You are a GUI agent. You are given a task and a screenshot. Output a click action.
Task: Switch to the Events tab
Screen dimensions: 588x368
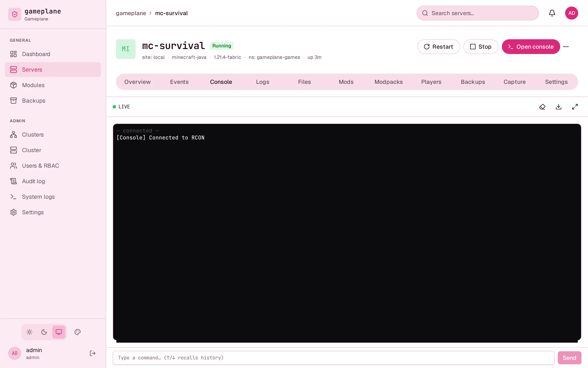pos(179,82)
